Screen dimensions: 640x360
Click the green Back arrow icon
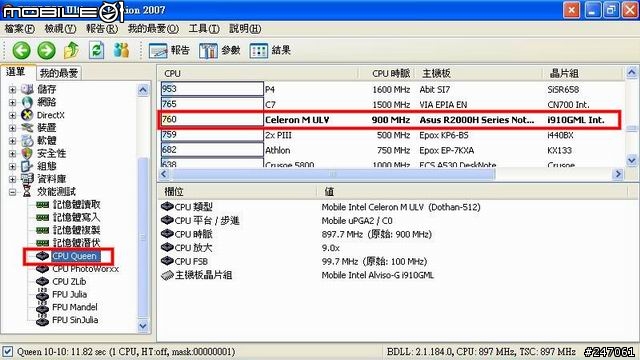21,51
